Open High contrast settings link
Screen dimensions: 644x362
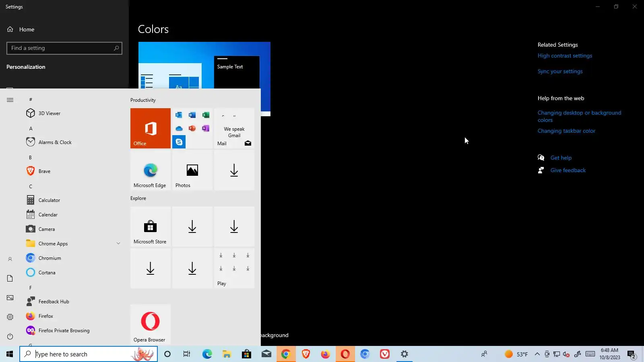[565, 56]
